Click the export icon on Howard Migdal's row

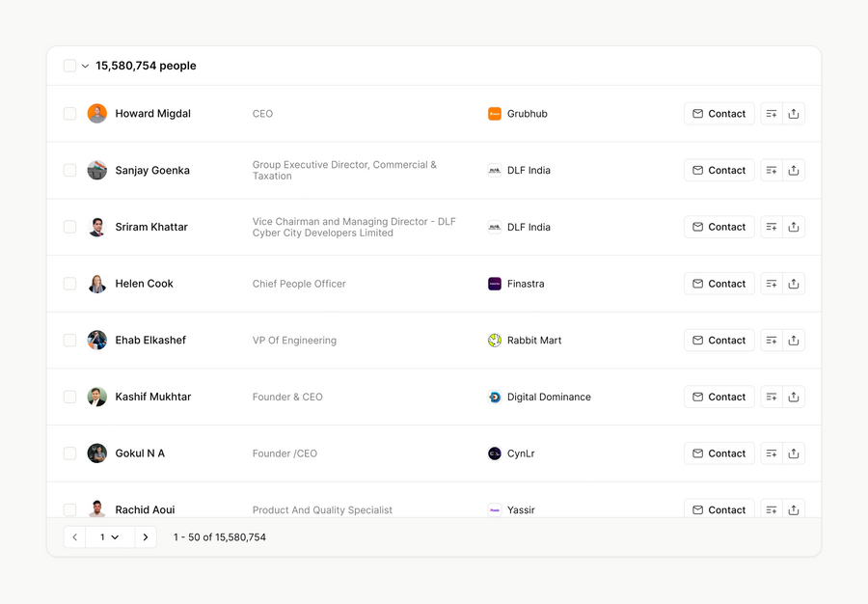click(794, 113)
